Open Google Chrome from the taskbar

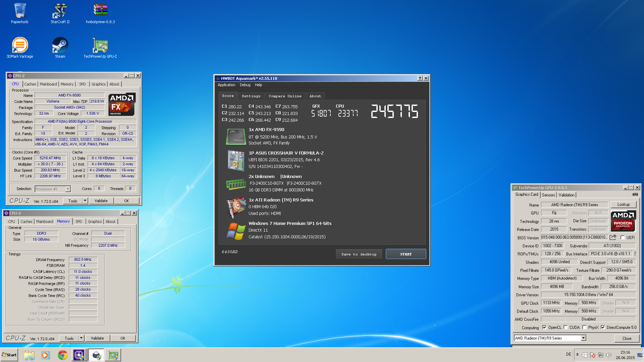[62, 355]
